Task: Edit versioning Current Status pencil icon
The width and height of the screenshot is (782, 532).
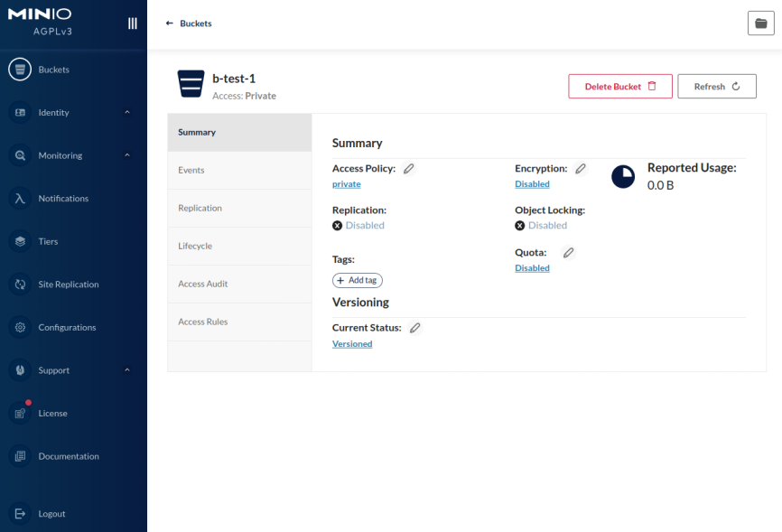Action: click(415, 328)
